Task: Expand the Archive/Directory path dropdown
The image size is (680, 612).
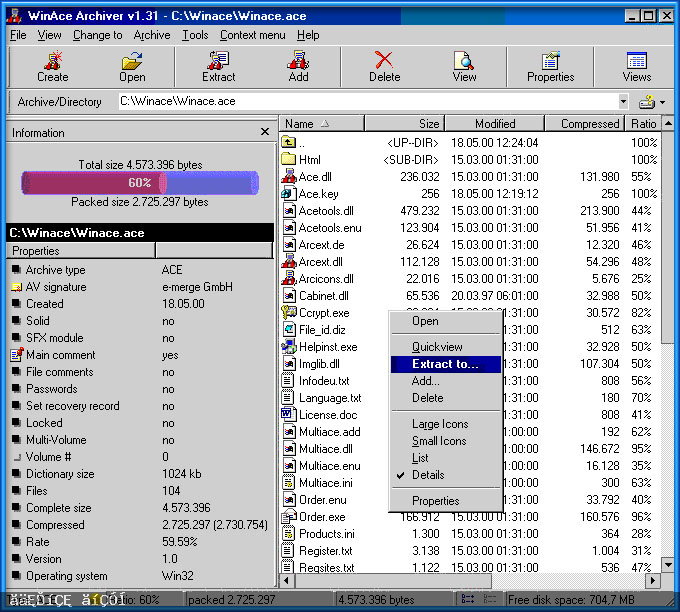Action: (623, 101)
